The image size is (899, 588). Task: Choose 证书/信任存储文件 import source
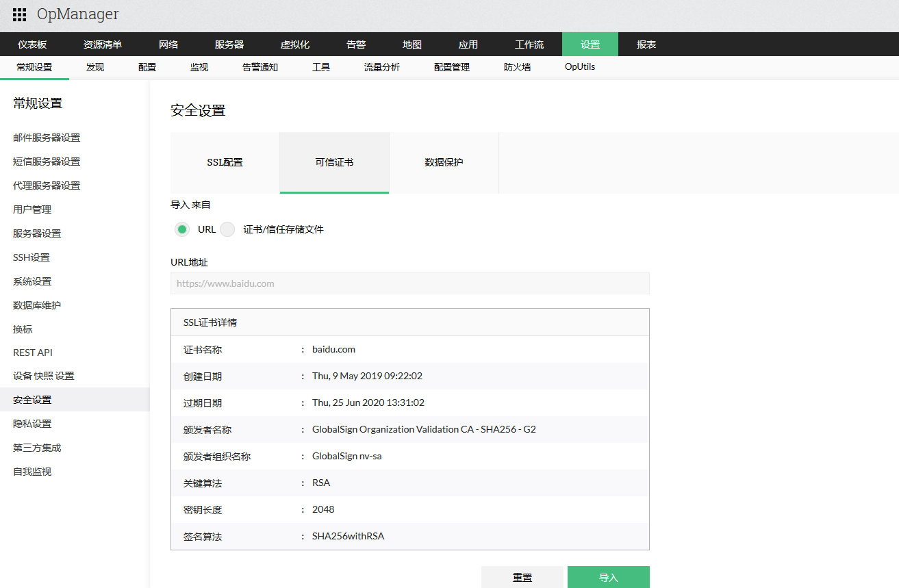click(227, 229)
